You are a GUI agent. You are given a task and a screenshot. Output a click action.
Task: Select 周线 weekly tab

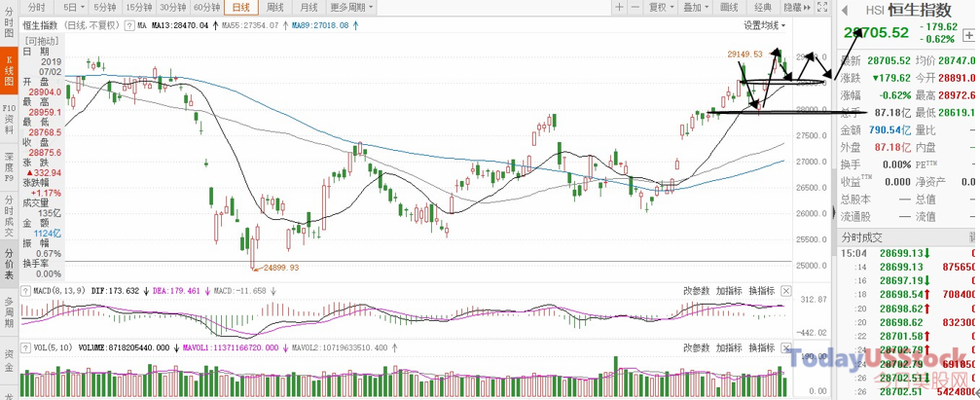click(x=275, y=7)
